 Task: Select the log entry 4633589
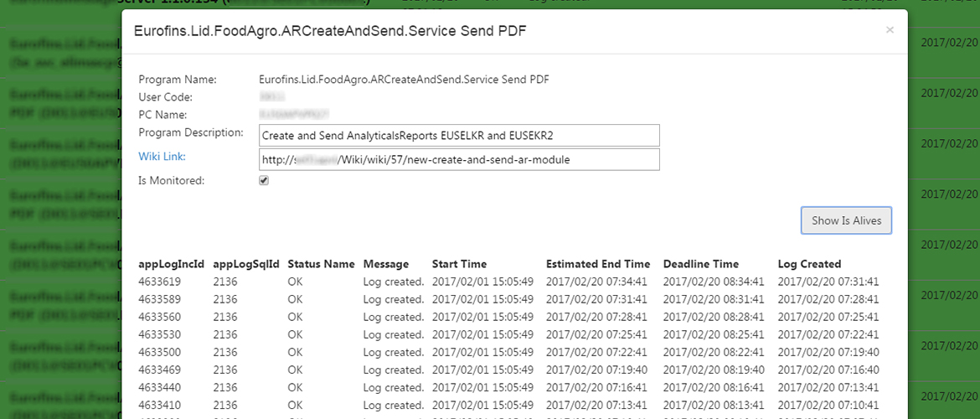(159, 299)
